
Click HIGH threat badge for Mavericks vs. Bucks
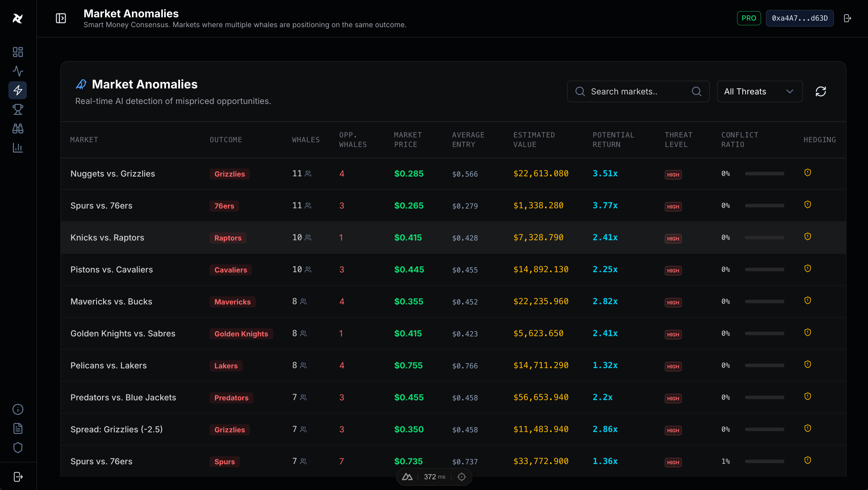(673, 302)
